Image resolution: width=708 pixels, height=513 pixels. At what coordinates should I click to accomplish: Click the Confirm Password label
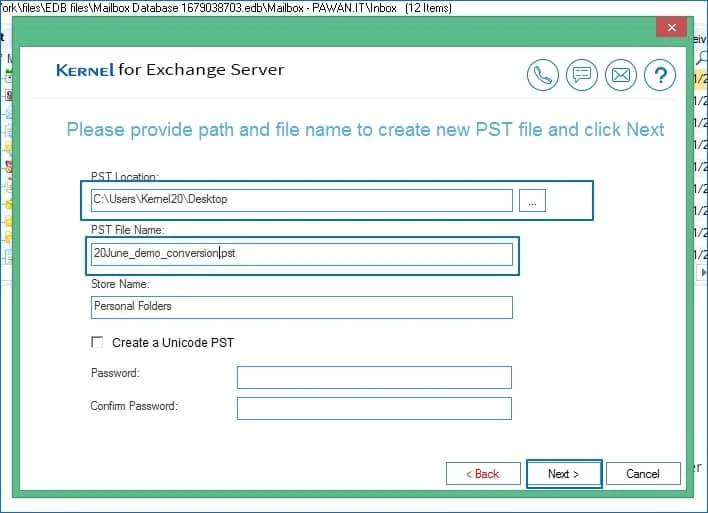tap(134, 406)
